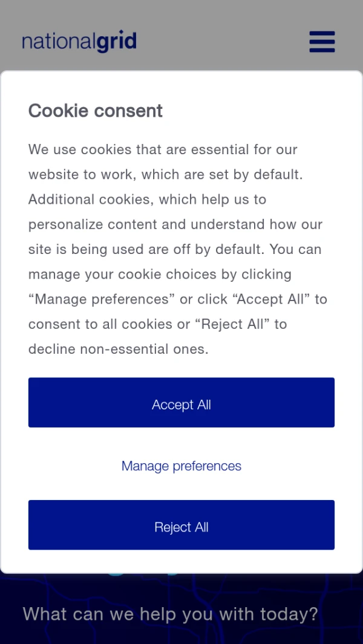The width and height of the screenshot is (363, 644).
Task: Click the bold "grid" part of the logo
Action: click(x=116, y=42)
